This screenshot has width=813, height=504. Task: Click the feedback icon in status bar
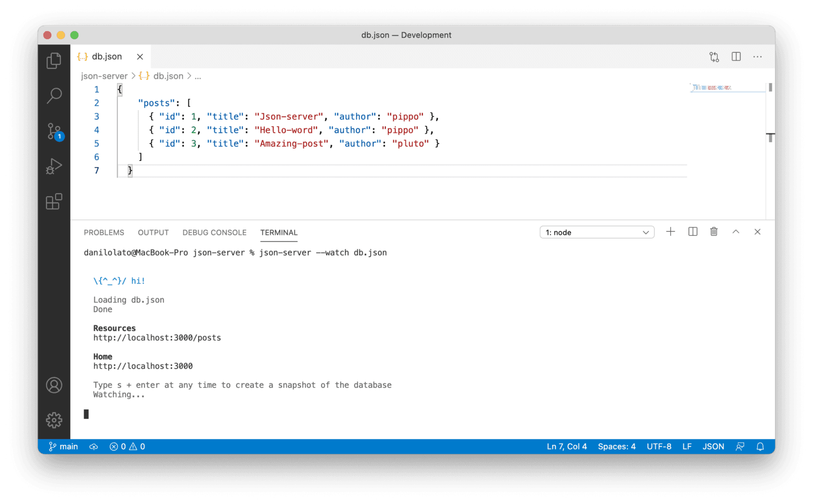[x=740, y=447]
